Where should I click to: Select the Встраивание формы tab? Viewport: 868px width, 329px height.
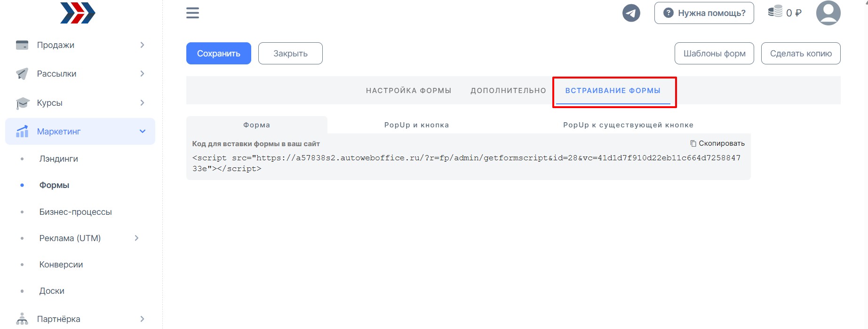613,90
